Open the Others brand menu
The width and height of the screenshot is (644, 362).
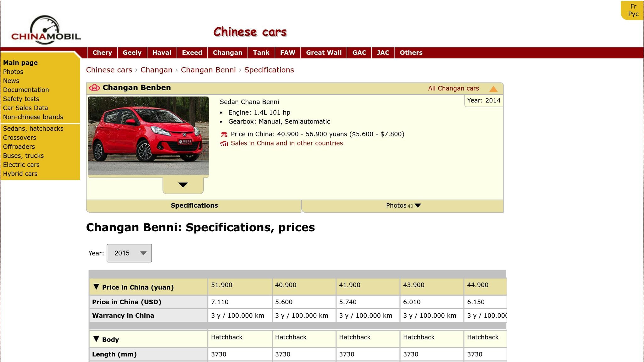click(x=411, y=53)
